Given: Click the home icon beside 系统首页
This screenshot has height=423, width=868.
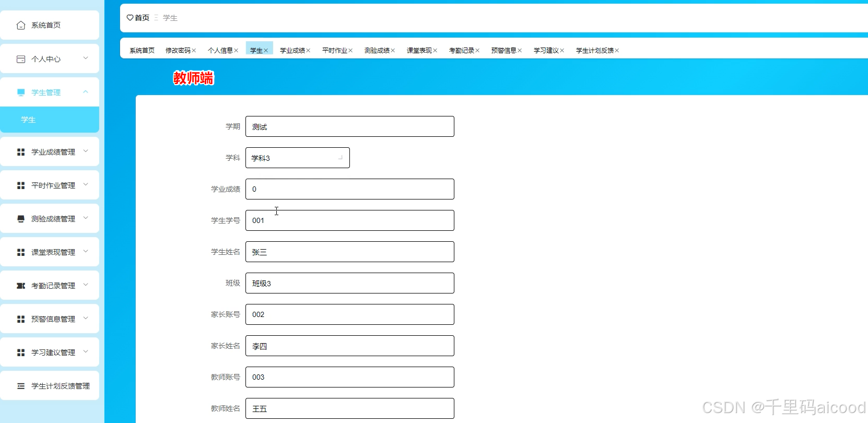Looking at the screenshot, I should [21, 25].
